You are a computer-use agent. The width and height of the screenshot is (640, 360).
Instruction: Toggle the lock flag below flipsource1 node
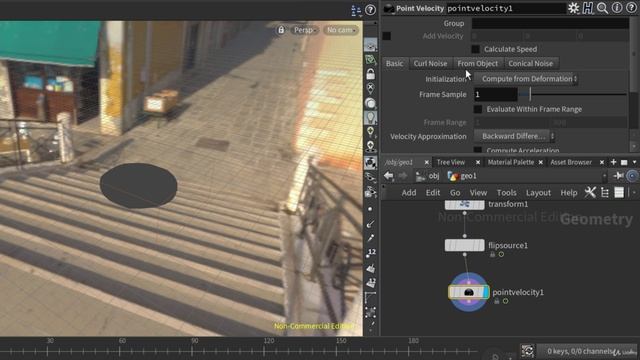tap(493, 254)
